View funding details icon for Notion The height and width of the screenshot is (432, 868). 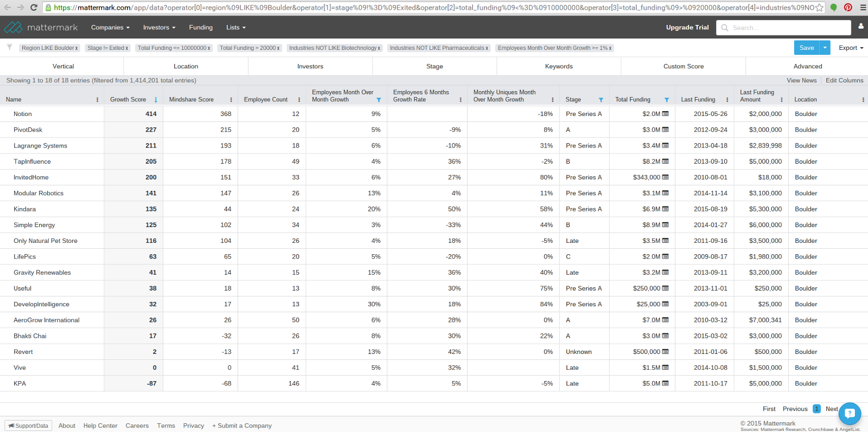coord(666,114)
